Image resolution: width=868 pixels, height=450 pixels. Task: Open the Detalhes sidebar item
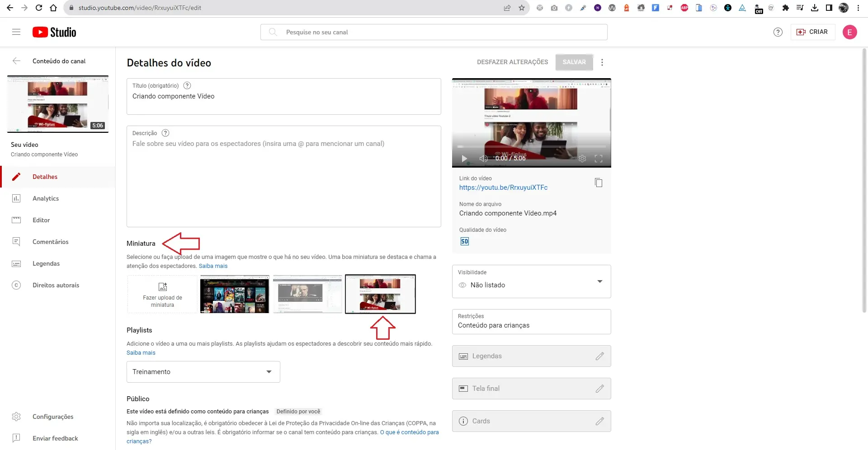tap(58, 177)
